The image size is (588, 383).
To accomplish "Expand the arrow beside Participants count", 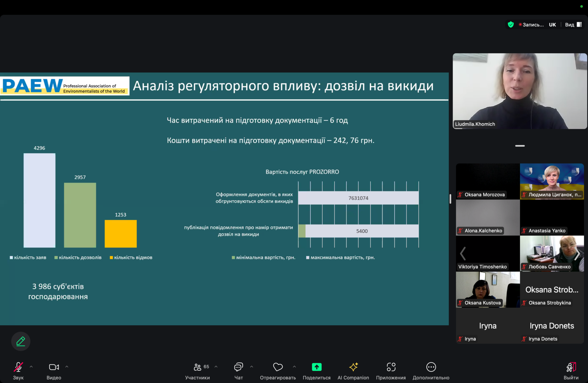I will click(216, 367).
